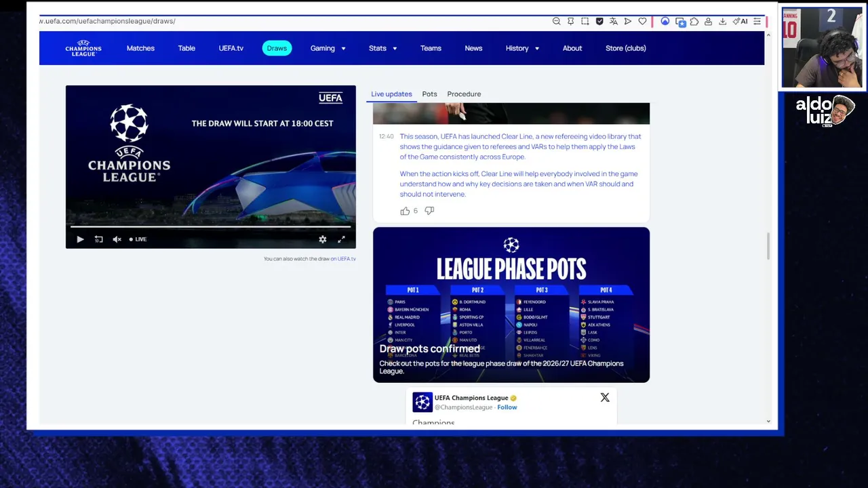Click the scrollbar up arrow
The width and height of the screenshot is (868, 488).
[x=768, y=35]
